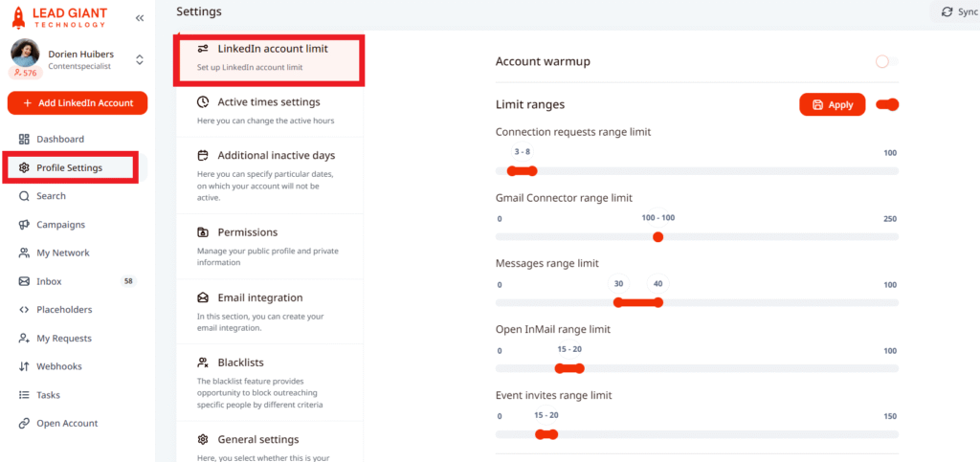Expand the Dorien Huibers account switcher
The height and width of the screenshot is (462, 980).
(140, 59)
